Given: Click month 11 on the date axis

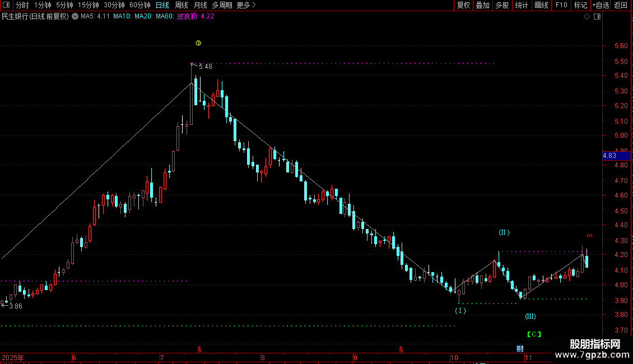Looking at the screenshot, I should [528, 358].
